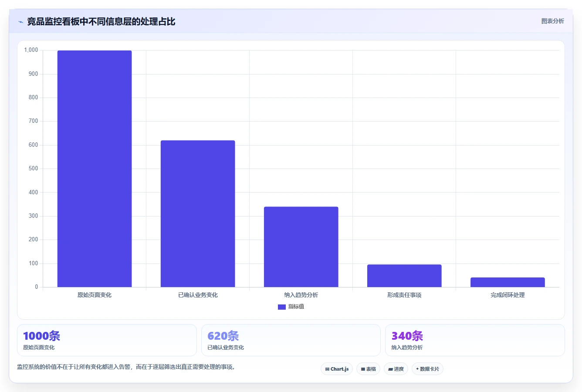Open the 1000条 stat card
The width and height of the screenshot is (582, 392).
(107, 340)
